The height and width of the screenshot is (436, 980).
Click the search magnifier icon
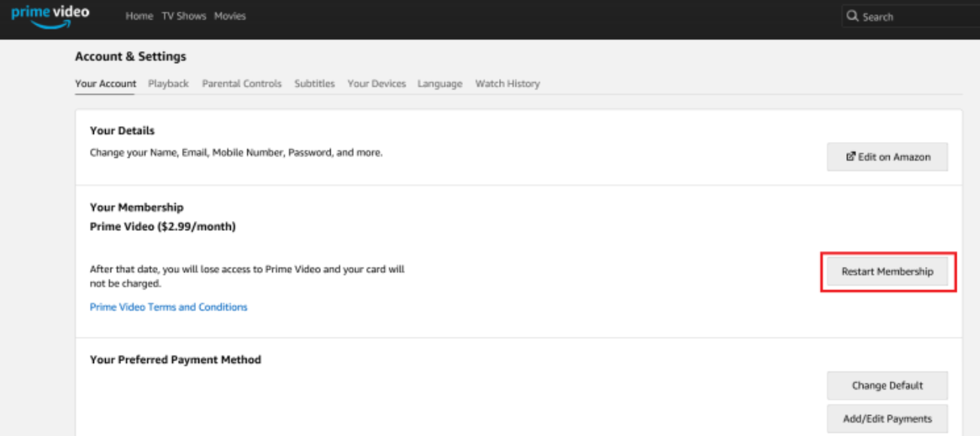tap(852, 17)
